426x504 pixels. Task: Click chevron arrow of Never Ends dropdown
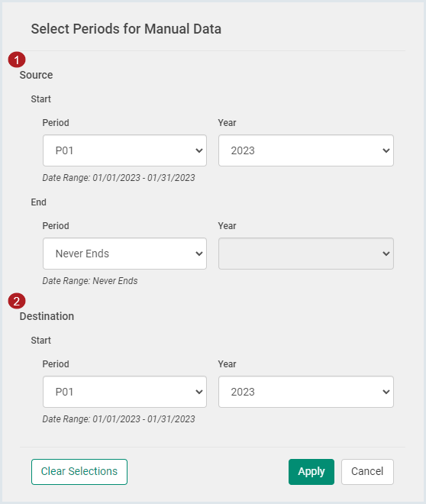[199, 254]
